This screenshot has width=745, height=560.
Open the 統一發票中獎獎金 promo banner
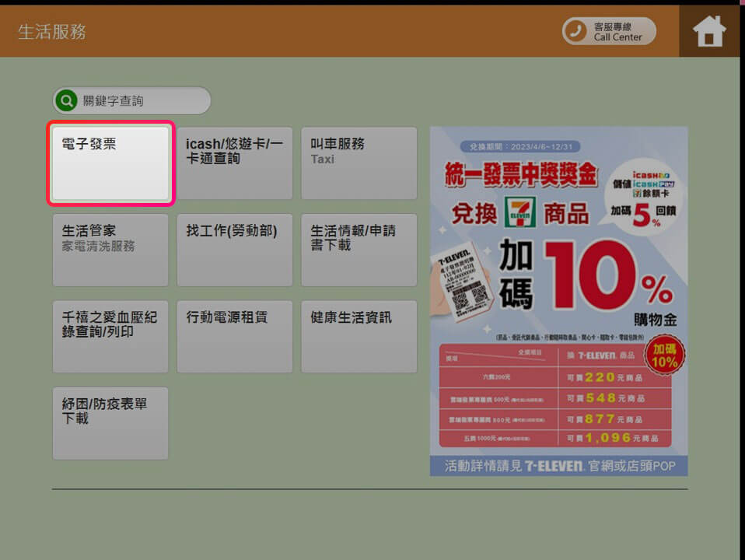coord(558,302)
